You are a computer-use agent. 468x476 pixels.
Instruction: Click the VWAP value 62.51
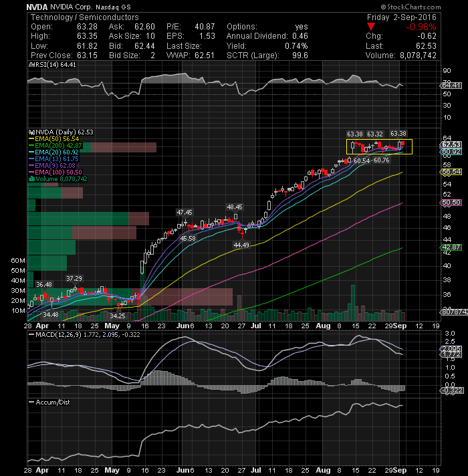point(205,55)
